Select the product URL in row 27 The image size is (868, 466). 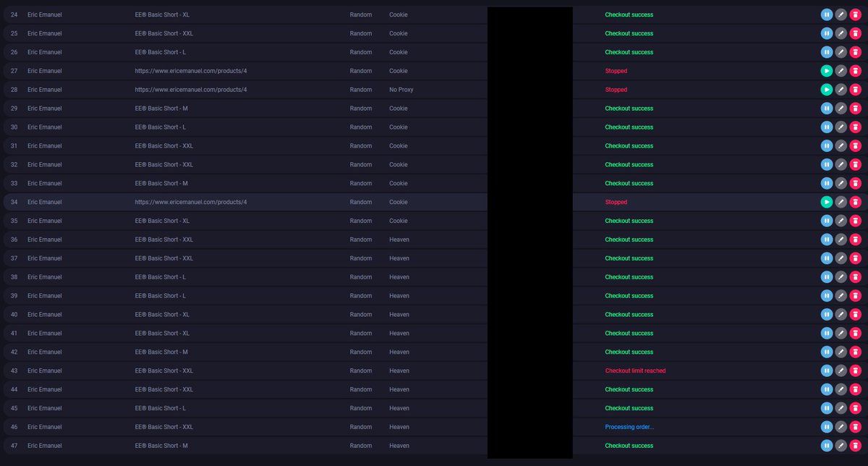[191, 71]
